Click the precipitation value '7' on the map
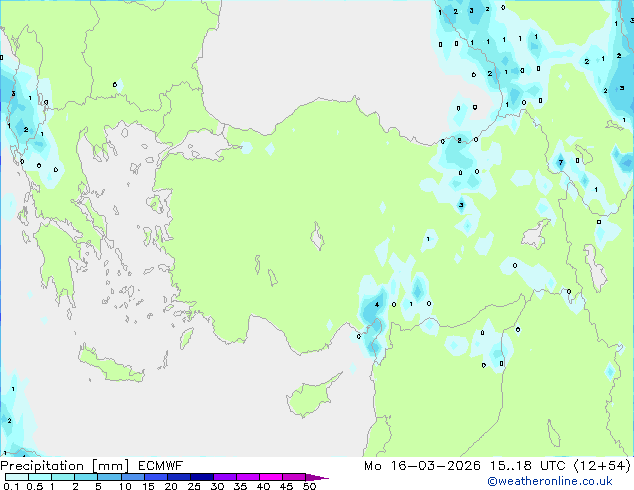The image size is (634, 490). pyautogui.click(x=560, y=163)
